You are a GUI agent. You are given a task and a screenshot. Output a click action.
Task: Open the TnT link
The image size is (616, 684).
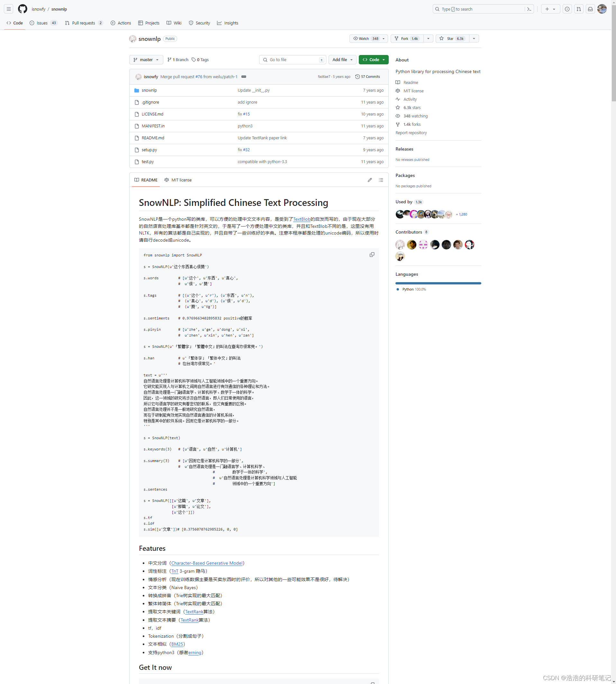tap(175, 571)
